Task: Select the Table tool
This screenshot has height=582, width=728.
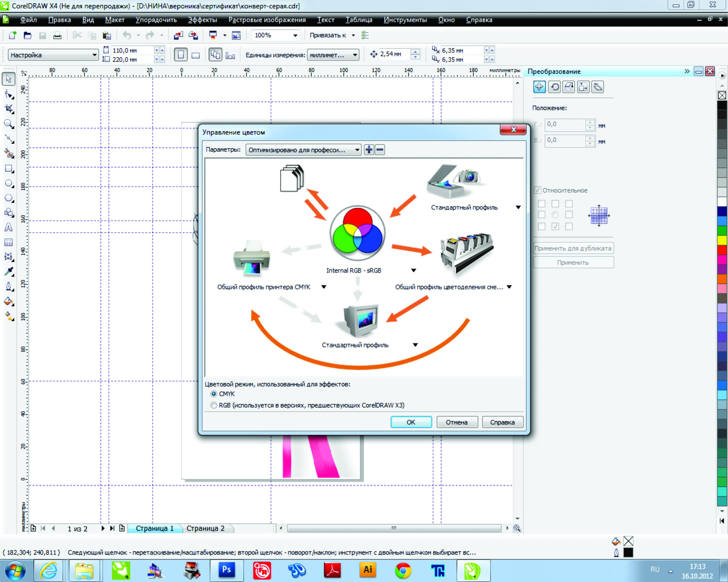Action: 8,242
